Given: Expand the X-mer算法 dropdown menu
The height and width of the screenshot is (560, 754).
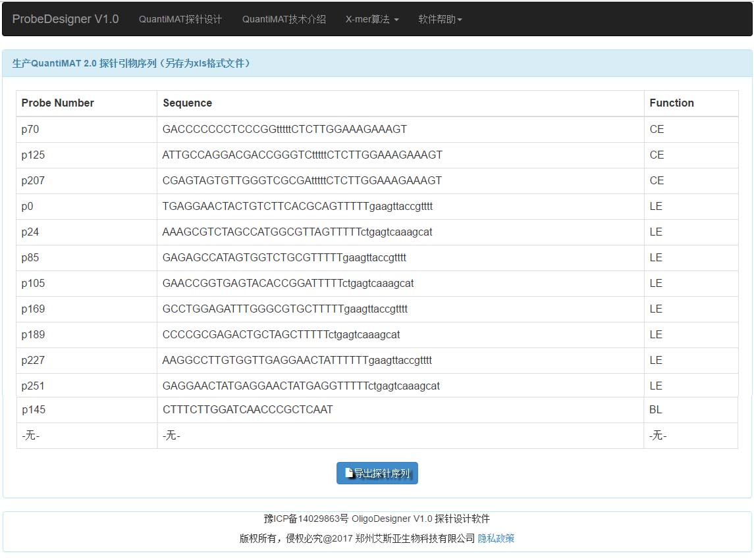Looking at the screenshot, I should click(372, 19).
